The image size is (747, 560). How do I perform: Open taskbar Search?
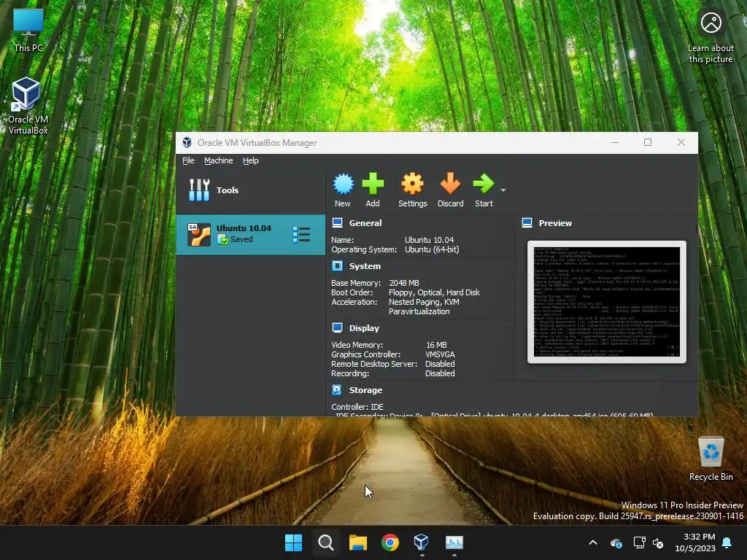coord(326,542)
